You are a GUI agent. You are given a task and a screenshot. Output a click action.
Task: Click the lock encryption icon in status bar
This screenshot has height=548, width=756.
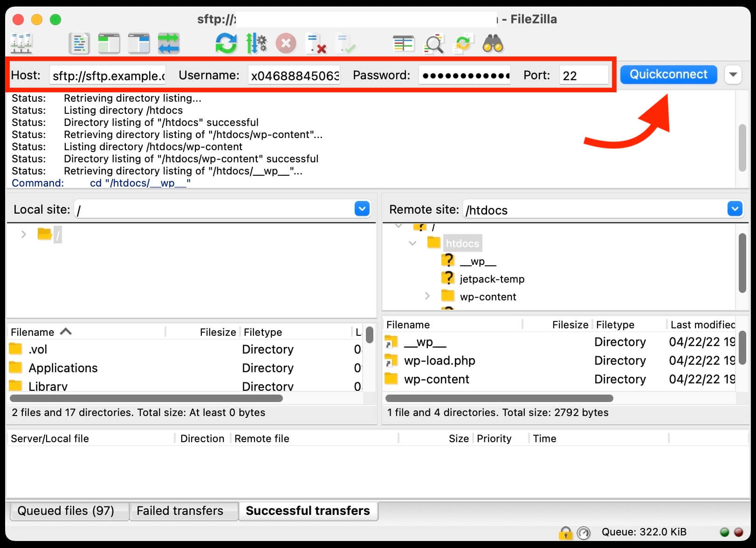coord(565,532)
